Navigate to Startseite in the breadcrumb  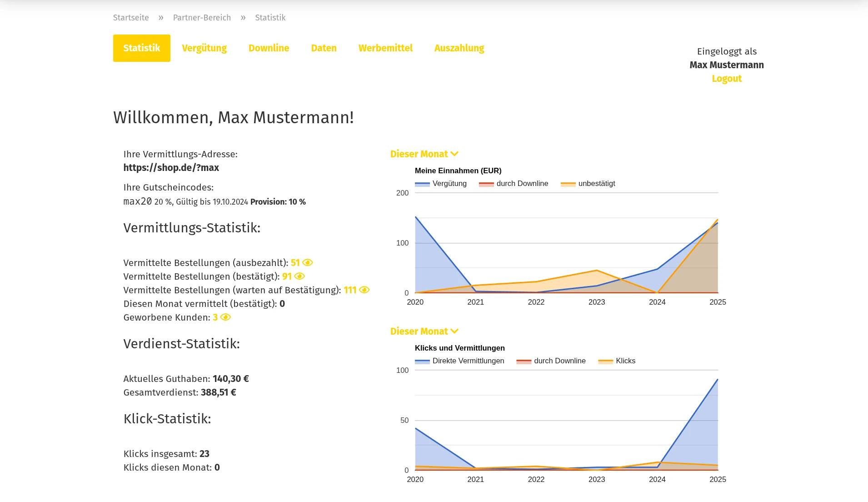coord(131,18)
